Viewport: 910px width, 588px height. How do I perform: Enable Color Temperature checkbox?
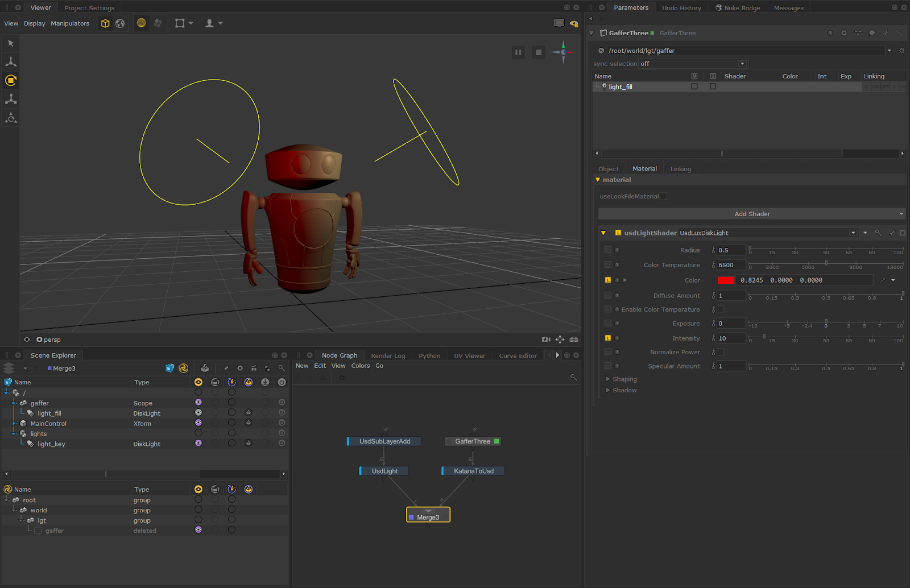tap(720, 309)
